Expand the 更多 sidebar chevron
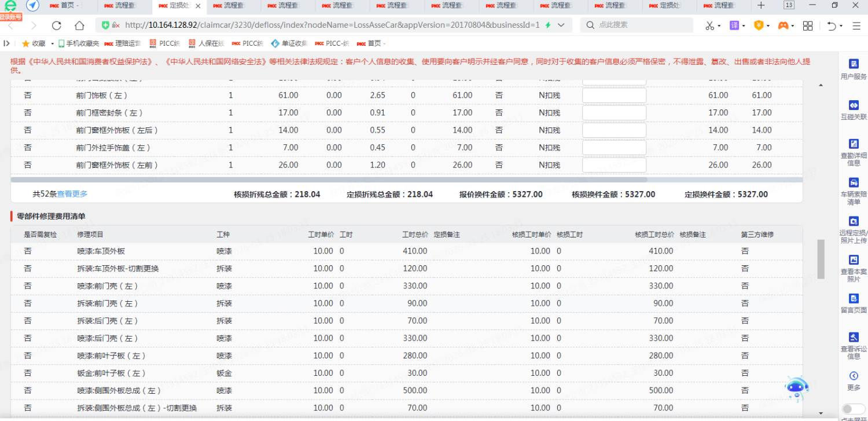This screenshot has width=868, height=421. 853,376
